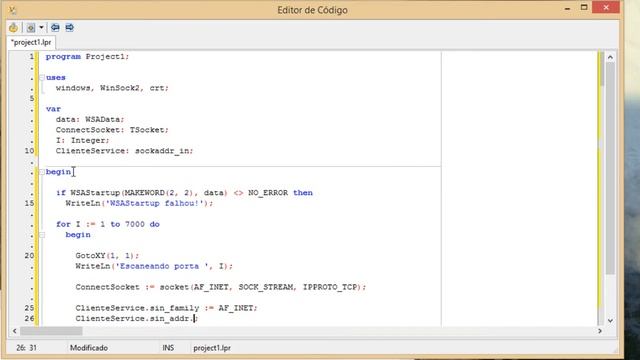The height and width of the screenshot is (360, 640).
Task: Click the 'program Project1;' line
Action: [87, 57]
